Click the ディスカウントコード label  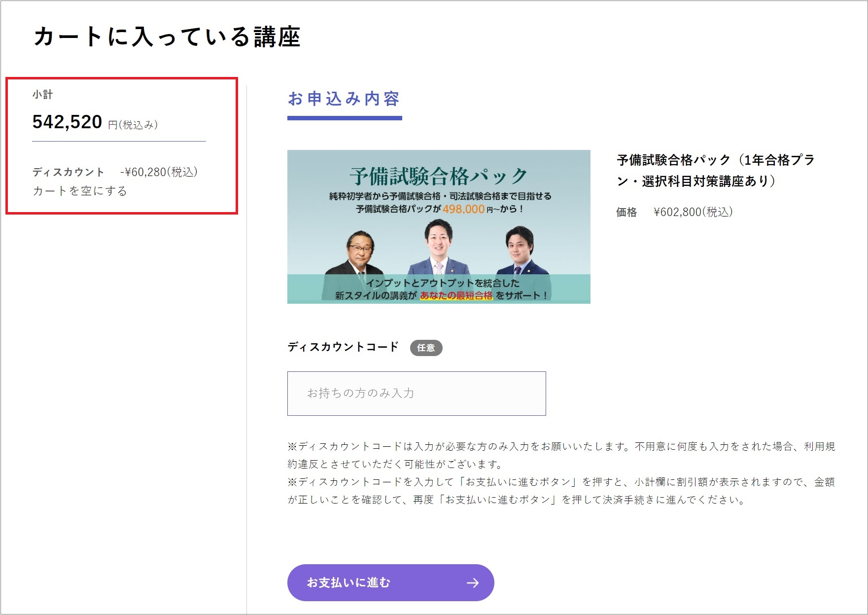[343, 347]
